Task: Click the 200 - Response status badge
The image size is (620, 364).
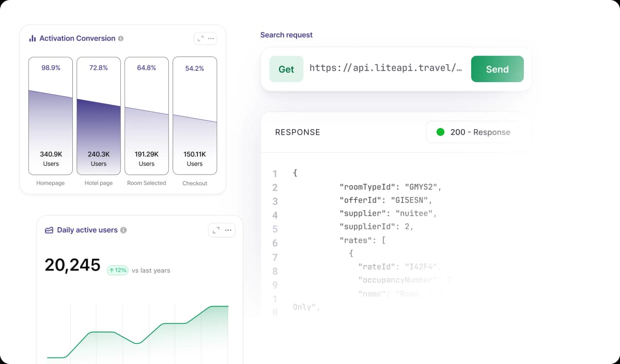Action: (473, 132)
